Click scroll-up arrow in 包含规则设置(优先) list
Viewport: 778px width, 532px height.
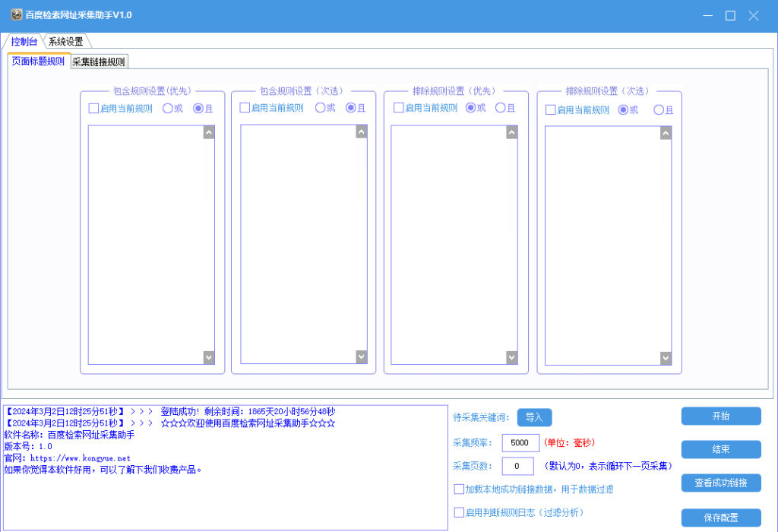coord(209,132)
